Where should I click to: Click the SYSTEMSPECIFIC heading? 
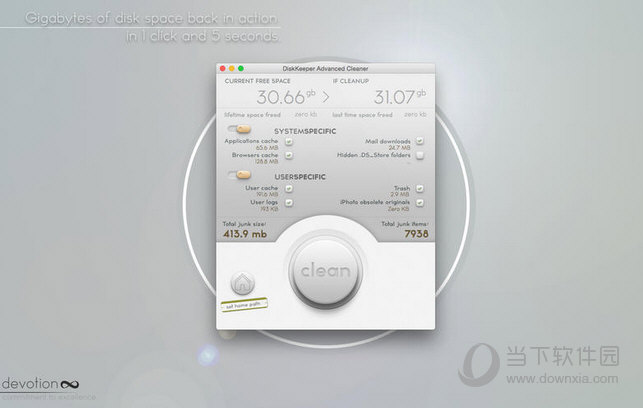click(x=305, y=131)
